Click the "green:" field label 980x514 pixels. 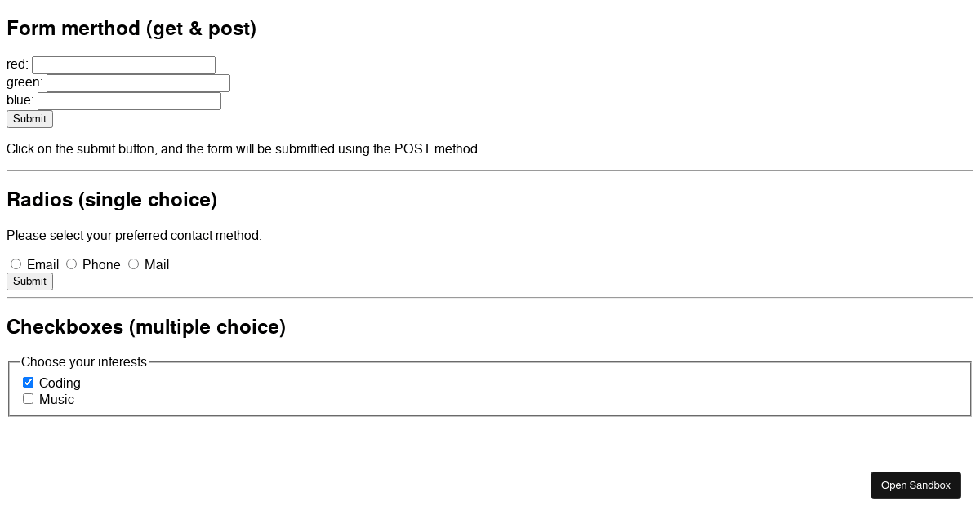coord(24,82)
